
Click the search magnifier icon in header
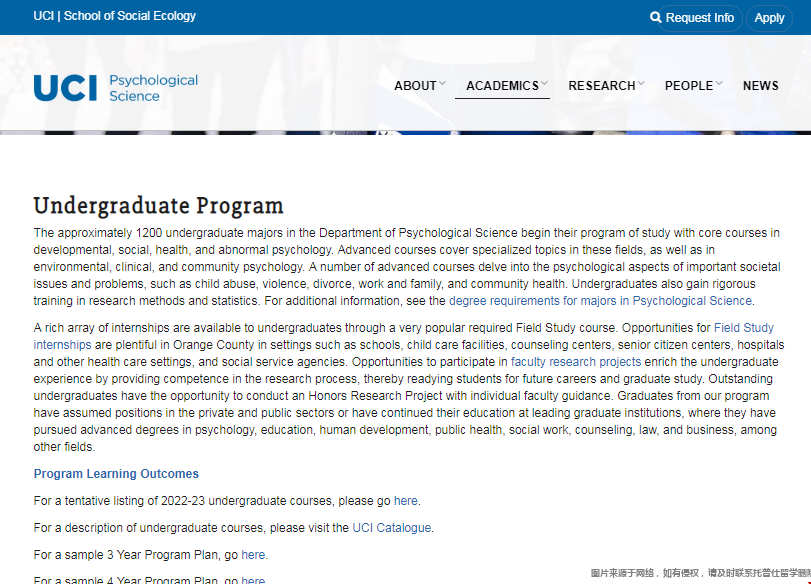click(x=655, y=17)
